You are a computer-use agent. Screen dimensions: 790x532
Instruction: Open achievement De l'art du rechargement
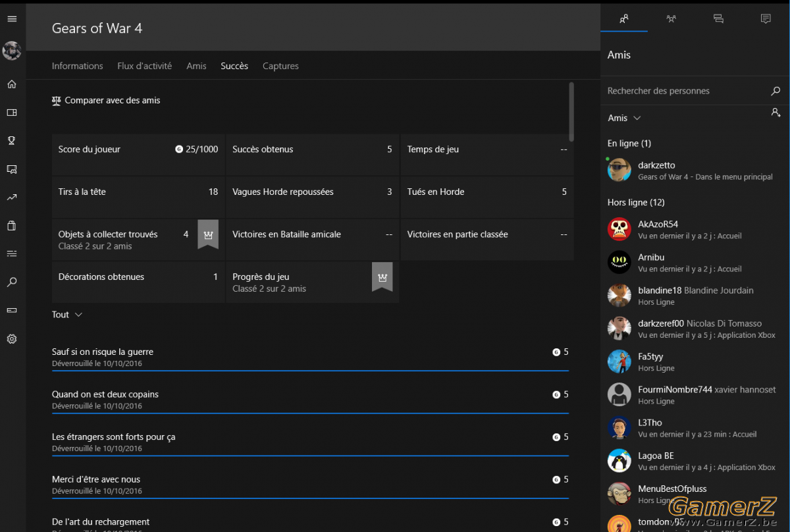click(310, 523)
